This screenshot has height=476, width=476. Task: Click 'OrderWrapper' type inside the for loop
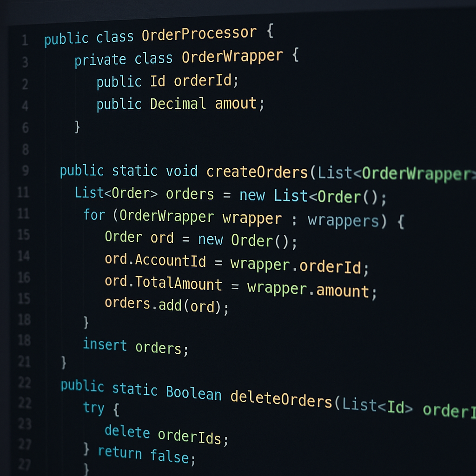(x=167, y=216)
